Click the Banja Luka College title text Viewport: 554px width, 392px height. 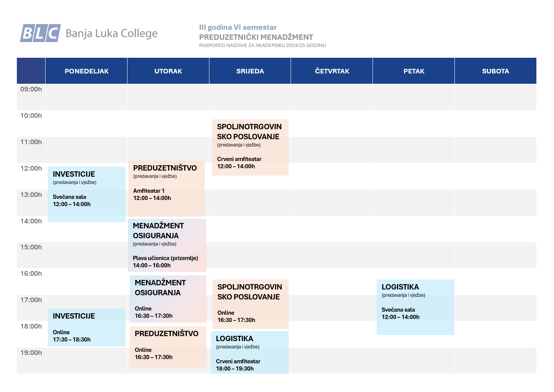coord(111,33)
